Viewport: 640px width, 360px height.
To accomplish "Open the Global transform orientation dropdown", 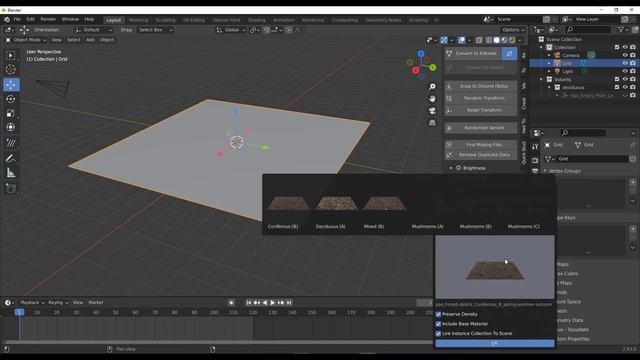I will [x=231, y=30].
